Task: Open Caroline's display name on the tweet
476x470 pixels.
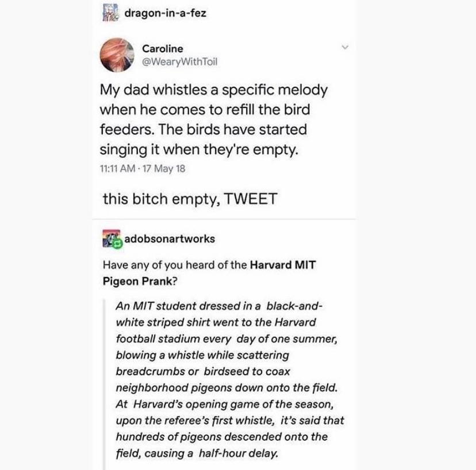Action: coord(163,49)
